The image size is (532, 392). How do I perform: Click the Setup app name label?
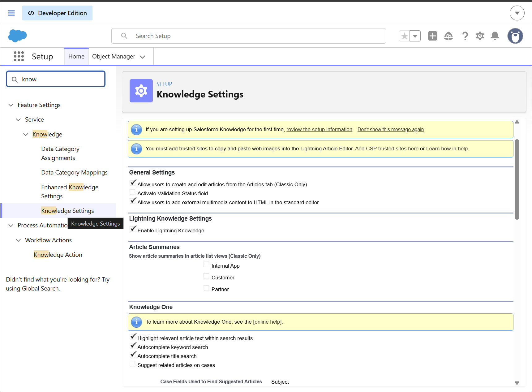tap(42, 57)
